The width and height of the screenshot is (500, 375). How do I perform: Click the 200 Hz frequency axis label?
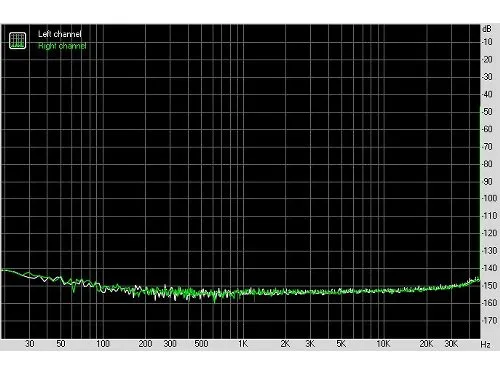[x=145, y=344]
